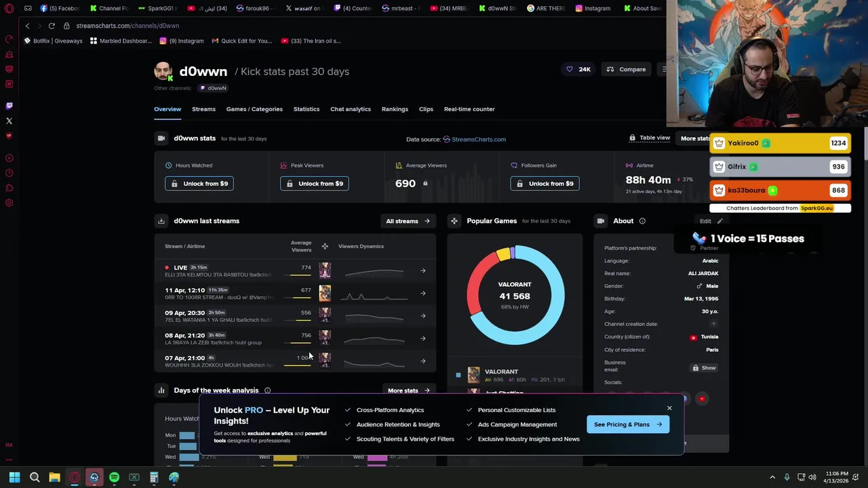
Task: Click the Popular Games gamepad icon
Action: click(454, 221)
